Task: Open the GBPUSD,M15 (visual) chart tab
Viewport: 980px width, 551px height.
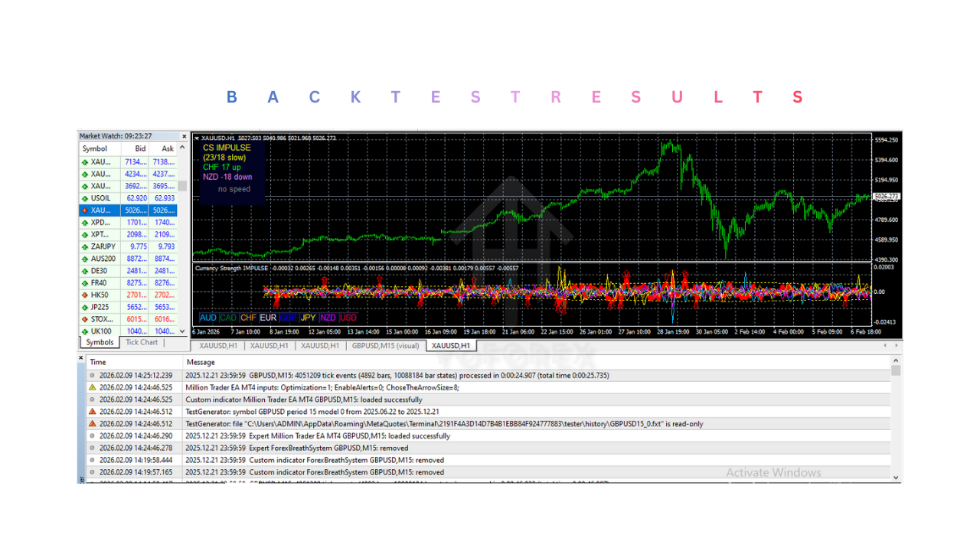Action: pyautogui.click(x=385, y=345)
